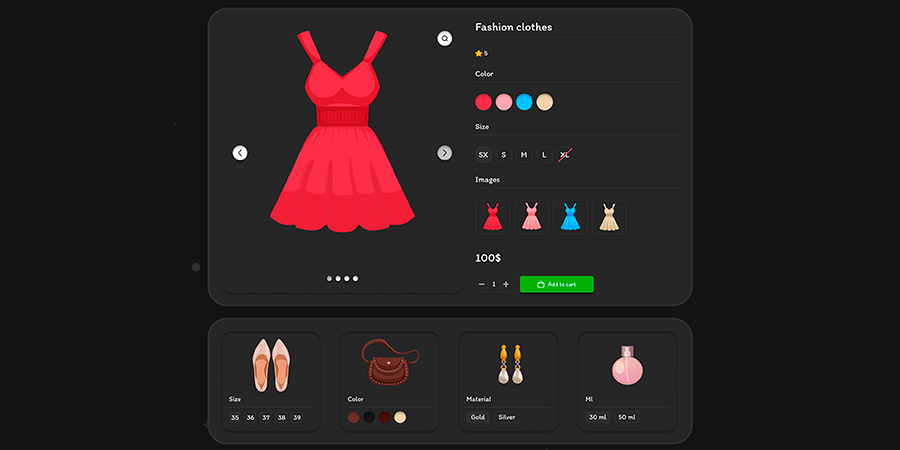Select shoe size 37
This screenshot has height=450, width=900.
click(x=266, y=417)
